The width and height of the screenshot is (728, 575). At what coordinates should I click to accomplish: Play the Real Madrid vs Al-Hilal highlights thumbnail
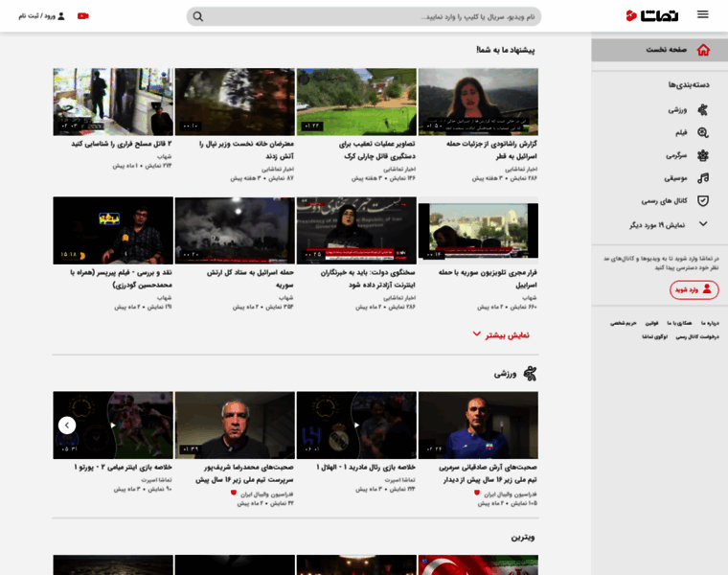coord(356,425)
